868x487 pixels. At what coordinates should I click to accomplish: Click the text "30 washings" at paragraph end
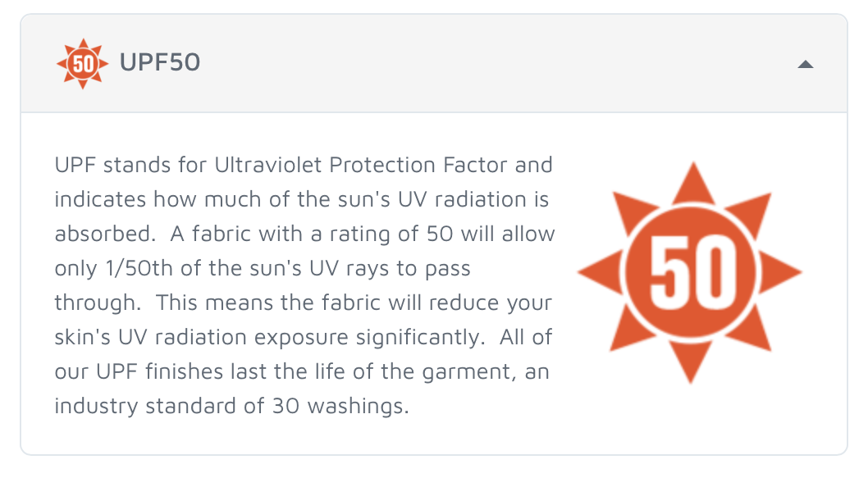coord(340,406)
